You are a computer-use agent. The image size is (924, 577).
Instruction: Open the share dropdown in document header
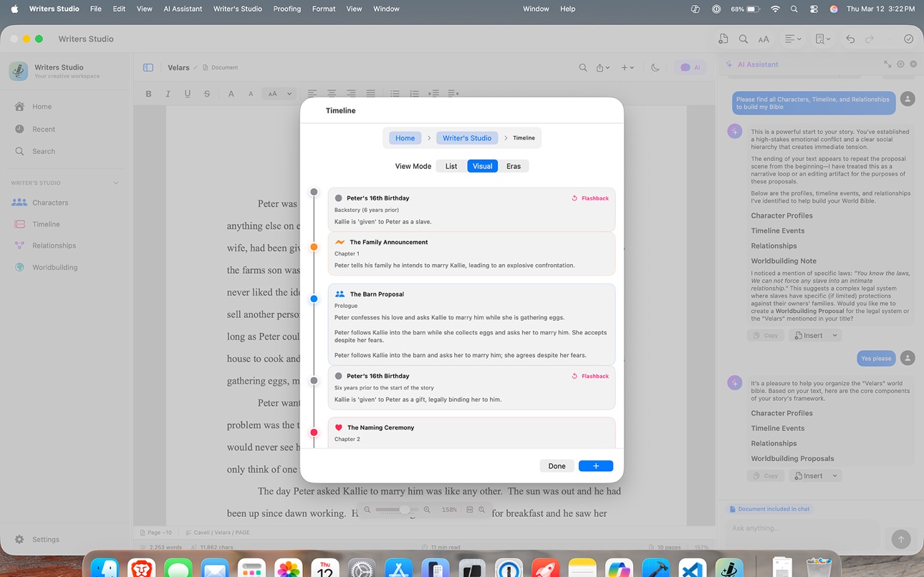pyautogui.click(x=603, y=67)
